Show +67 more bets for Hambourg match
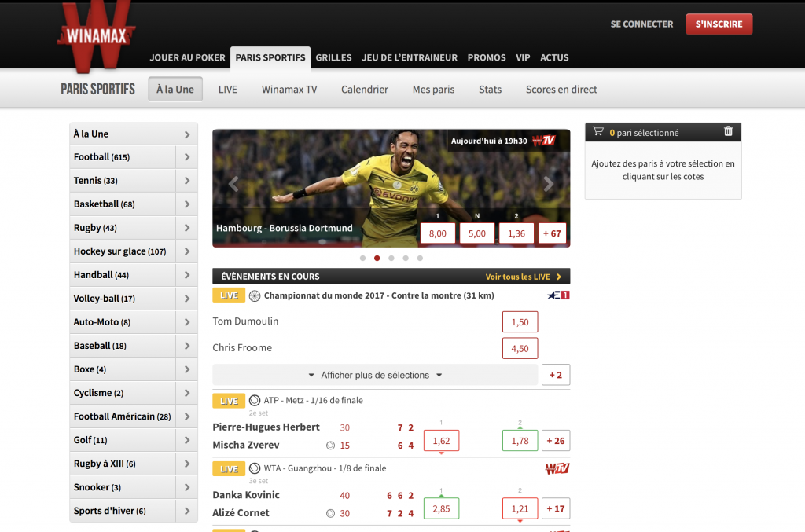805x532 pixels. click(552, 233)
